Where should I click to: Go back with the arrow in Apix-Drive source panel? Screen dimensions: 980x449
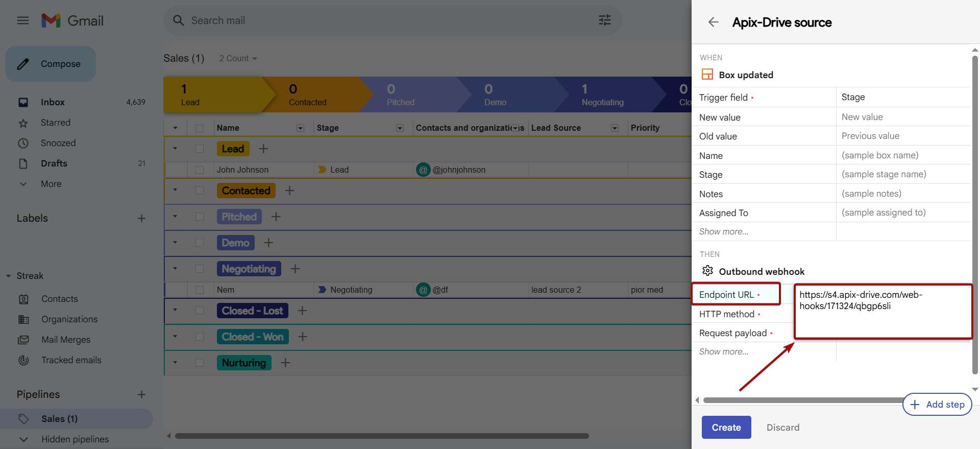[713, 22]
